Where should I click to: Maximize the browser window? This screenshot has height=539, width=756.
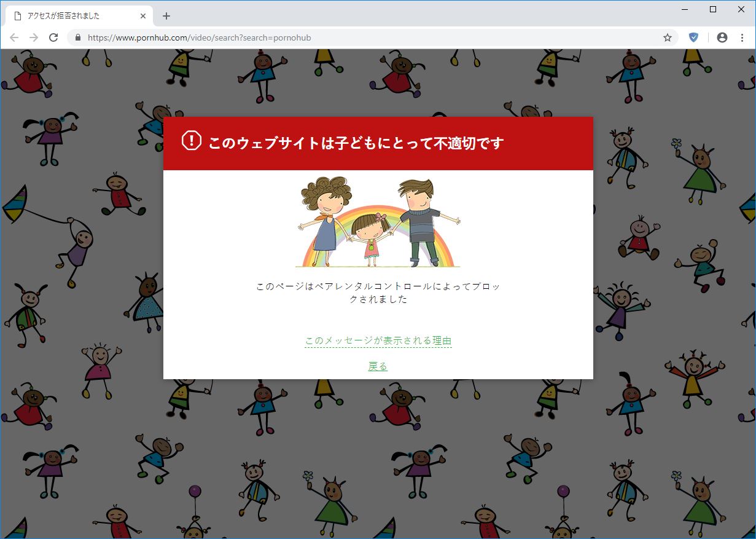click(x=713, y=9)
